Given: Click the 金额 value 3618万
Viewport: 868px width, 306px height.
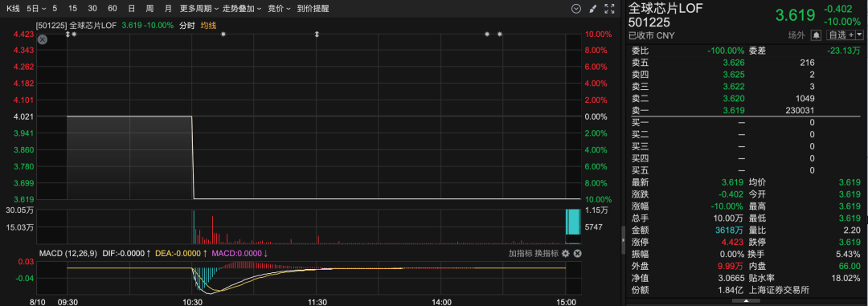Looking at the screenshot, I should [x=730, y=231].
